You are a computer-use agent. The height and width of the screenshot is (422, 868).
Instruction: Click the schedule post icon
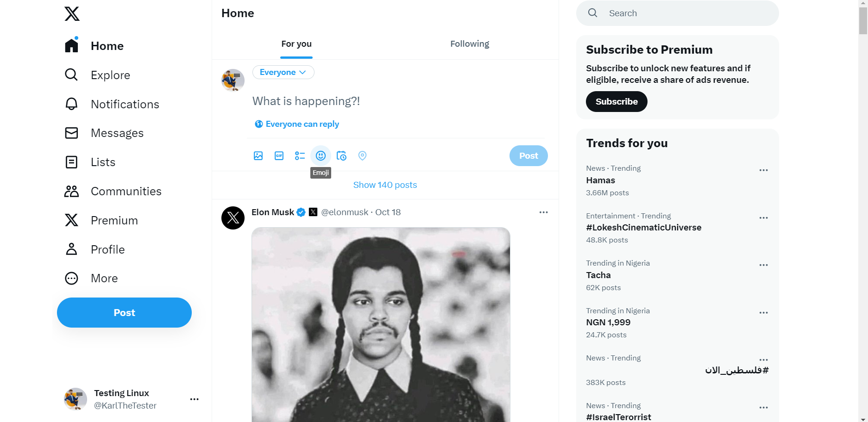click(x=341, y=155)
